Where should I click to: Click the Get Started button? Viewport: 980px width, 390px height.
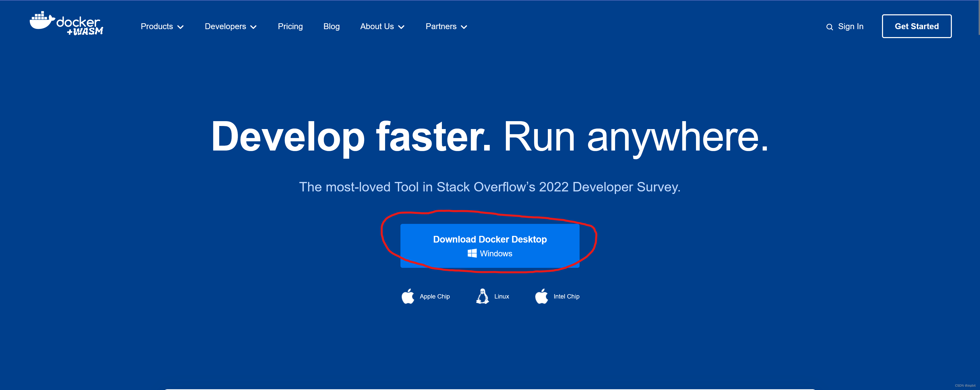pyautogui.click(x=917, y=26)
